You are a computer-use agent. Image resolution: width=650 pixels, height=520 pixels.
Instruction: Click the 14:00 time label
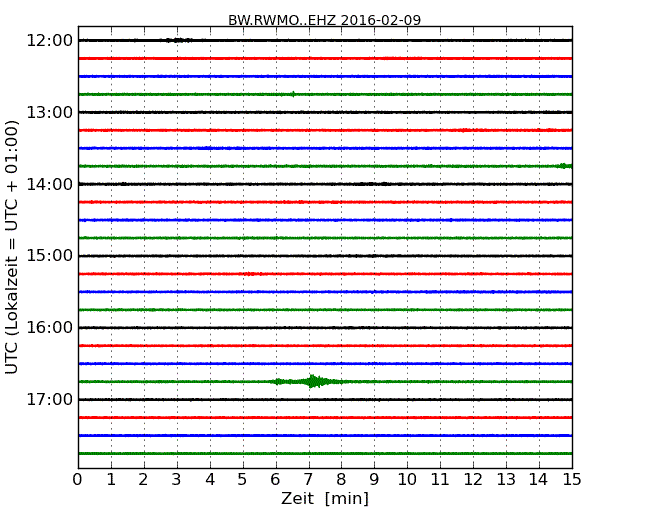tap(49, 184)
